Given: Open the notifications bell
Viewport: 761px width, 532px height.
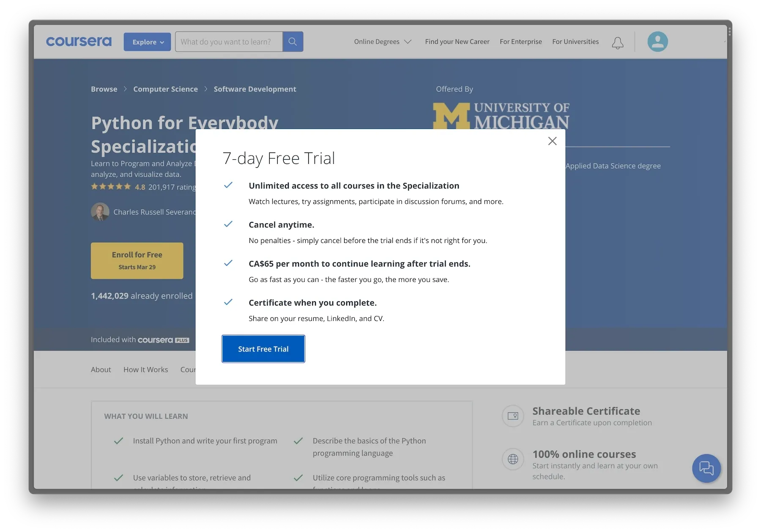Looking at the screenshot, I should [618, 43].
